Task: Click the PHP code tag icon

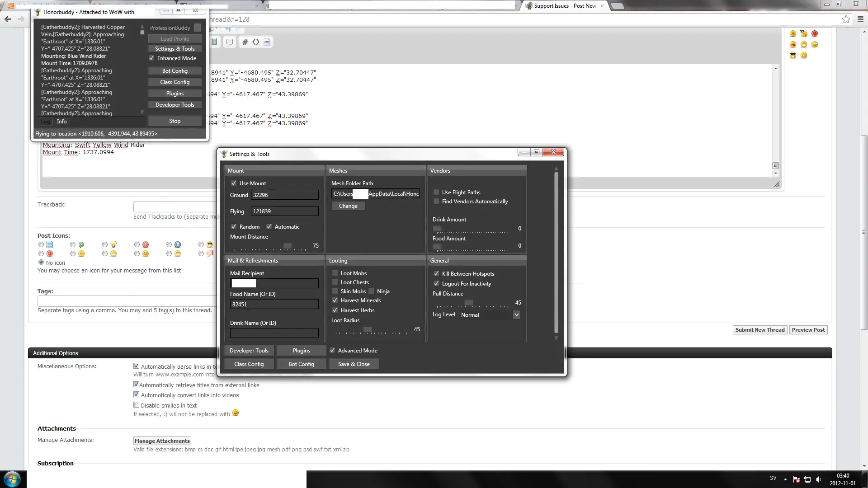Action: (267, 42)
